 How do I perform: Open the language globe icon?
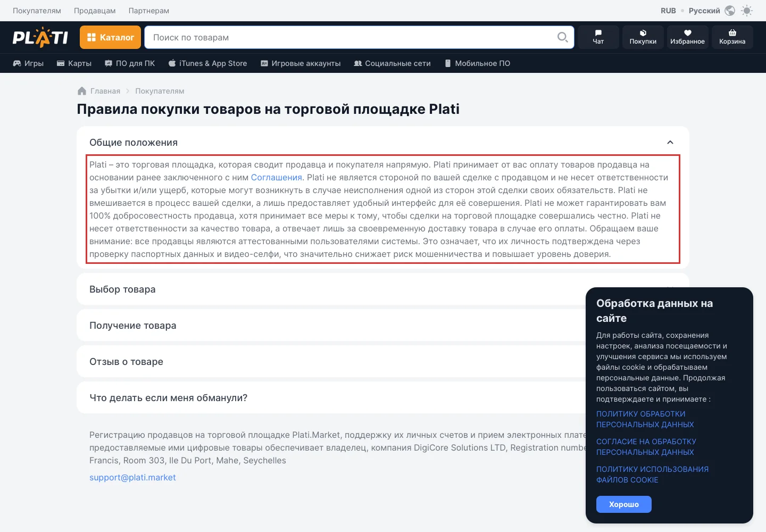[730, 11]
